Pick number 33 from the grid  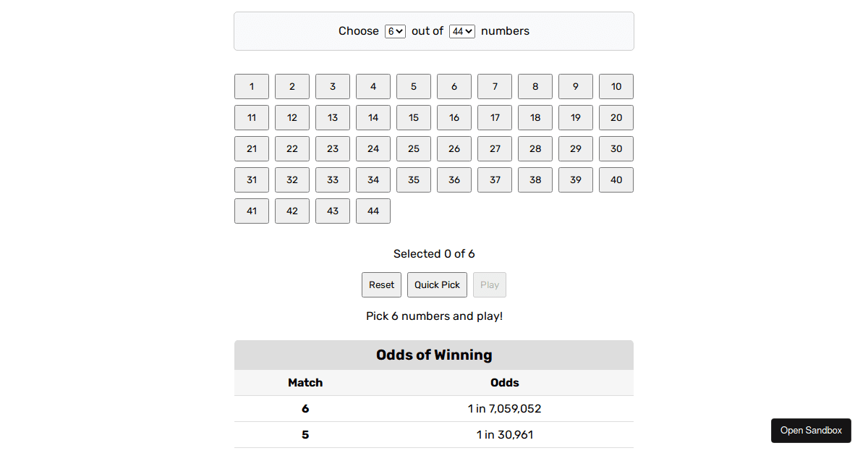click(x=332, y=180)
